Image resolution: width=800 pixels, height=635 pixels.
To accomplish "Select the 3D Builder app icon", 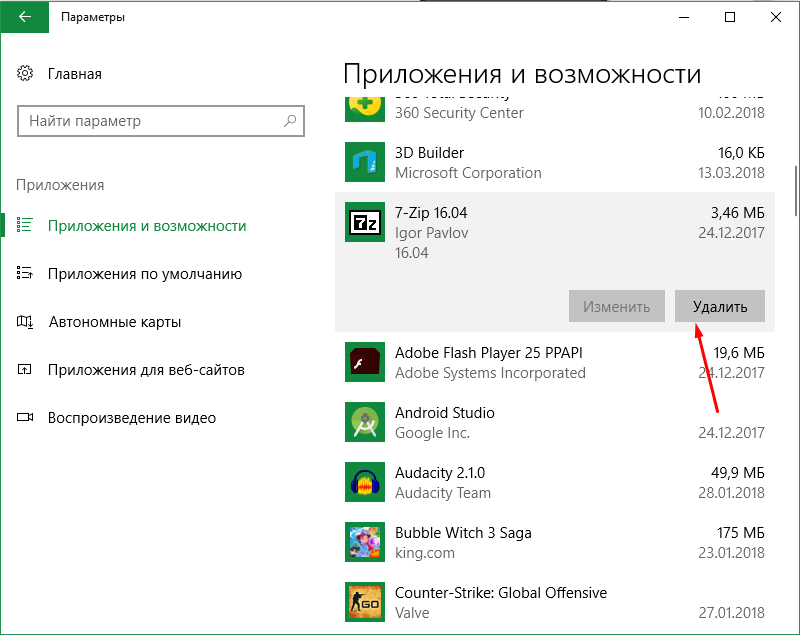I will [365, 162].
